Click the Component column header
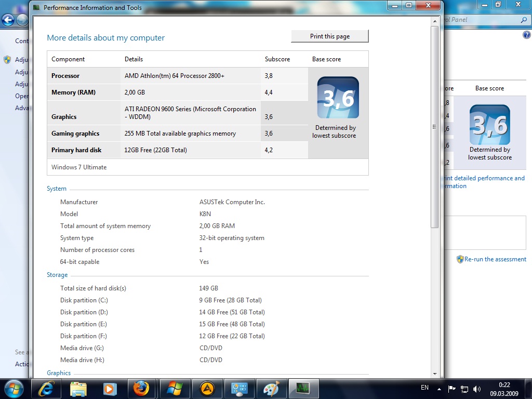Image resolution: width=532 pixels, height=399 pixels. pos(68,59)
